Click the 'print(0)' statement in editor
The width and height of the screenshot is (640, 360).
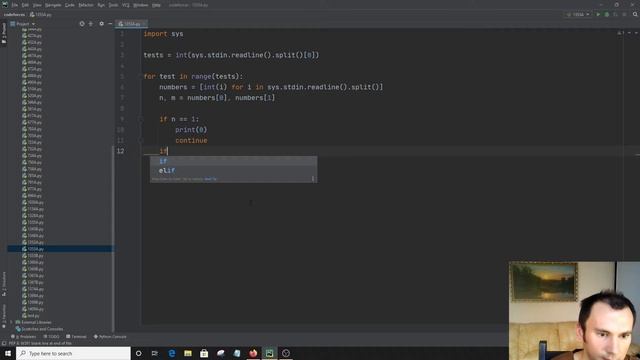coord(191,130)
